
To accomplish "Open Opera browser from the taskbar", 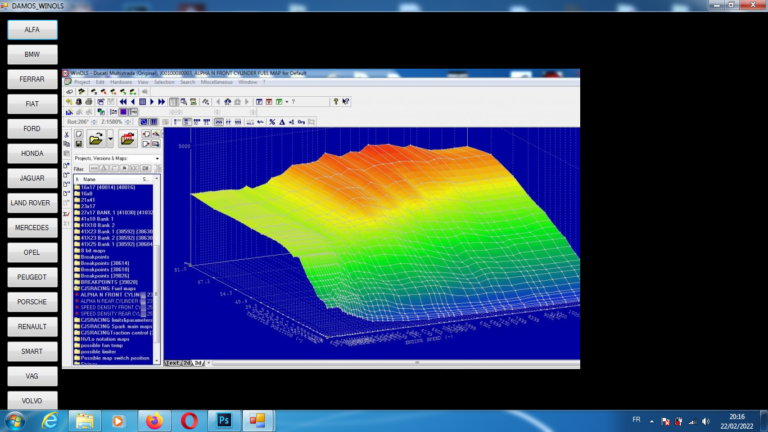I will (x=190, y=420).
